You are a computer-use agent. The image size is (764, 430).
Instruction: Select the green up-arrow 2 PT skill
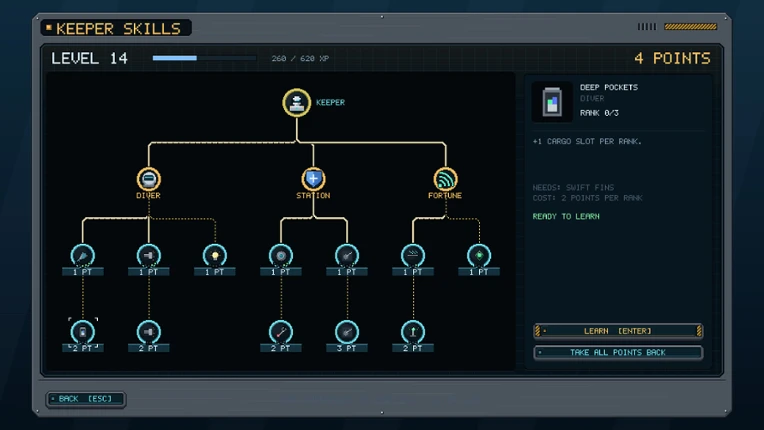click(413, 332)
